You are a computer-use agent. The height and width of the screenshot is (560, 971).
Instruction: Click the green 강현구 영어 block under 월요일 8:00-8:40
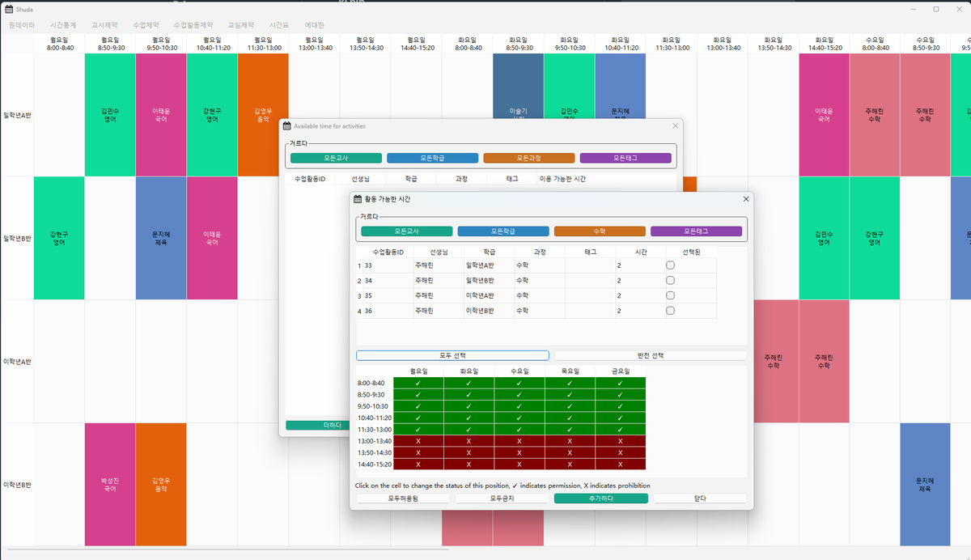pos(58,238)
